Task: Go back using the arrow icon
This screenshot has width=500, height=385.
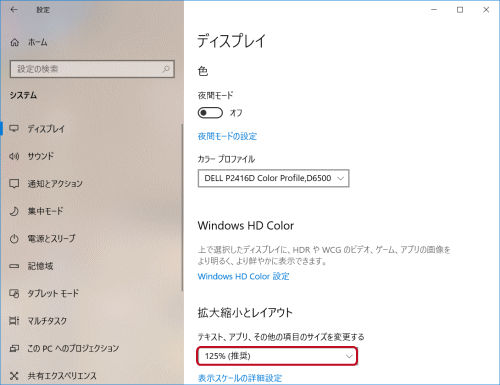Action: tap(14, 10)
